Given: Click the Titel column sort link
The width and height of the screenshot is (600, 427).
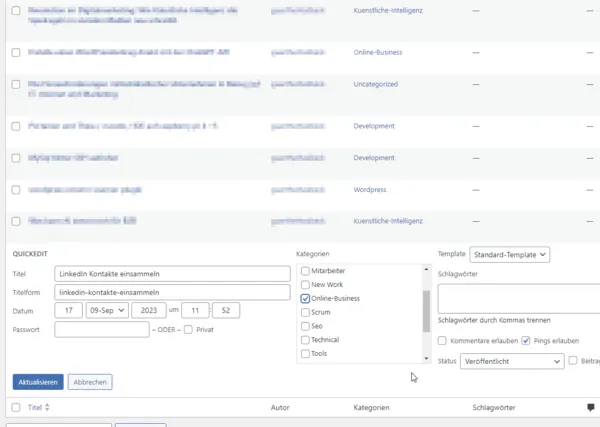Looking at the screenshot, I should pyautogui.click(x=35, y=407).
